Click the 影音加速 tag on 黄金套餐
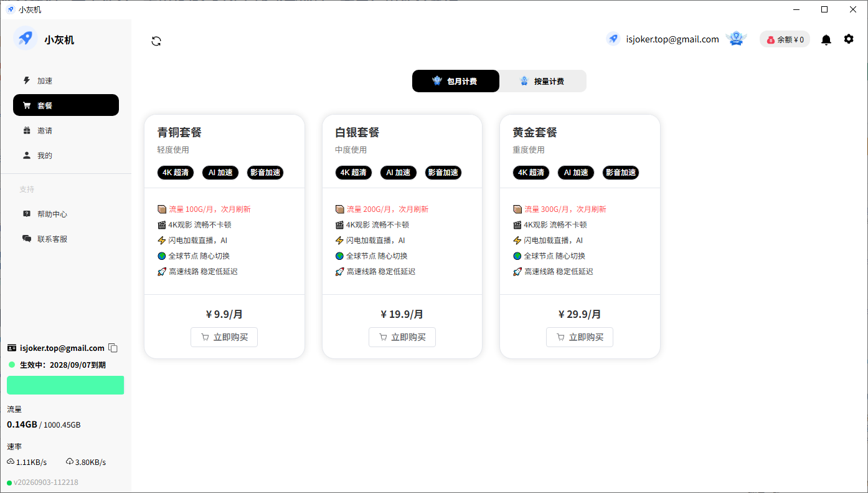 [621, 173]
